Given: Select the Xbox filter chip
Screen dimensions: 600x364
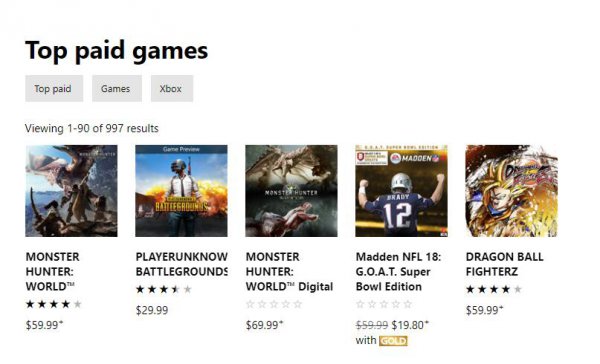Looking at the screenshot, I should pos(172,88).
